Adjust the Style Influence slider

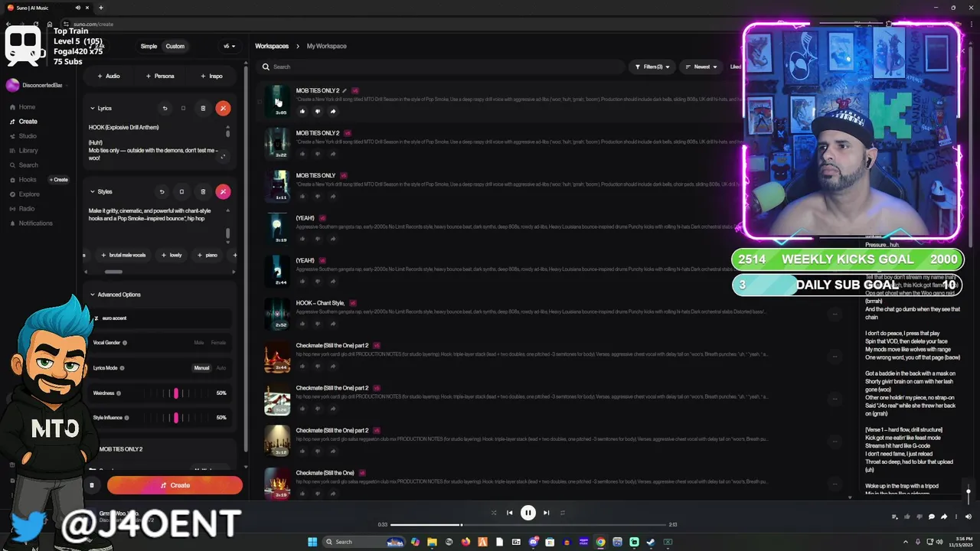click(177, 418)
